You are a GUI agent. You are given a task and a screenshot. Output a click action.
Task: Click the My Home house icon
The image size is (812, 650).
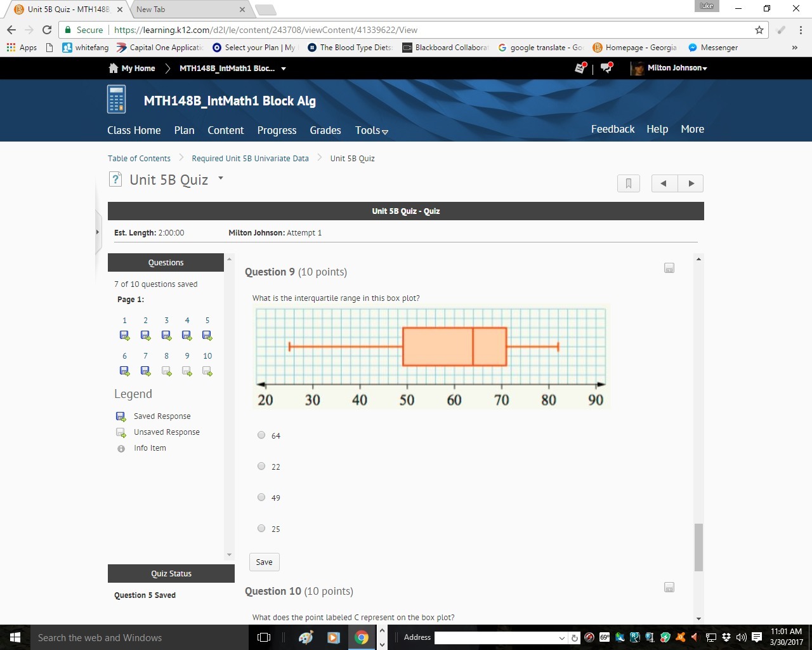(114, 68)
